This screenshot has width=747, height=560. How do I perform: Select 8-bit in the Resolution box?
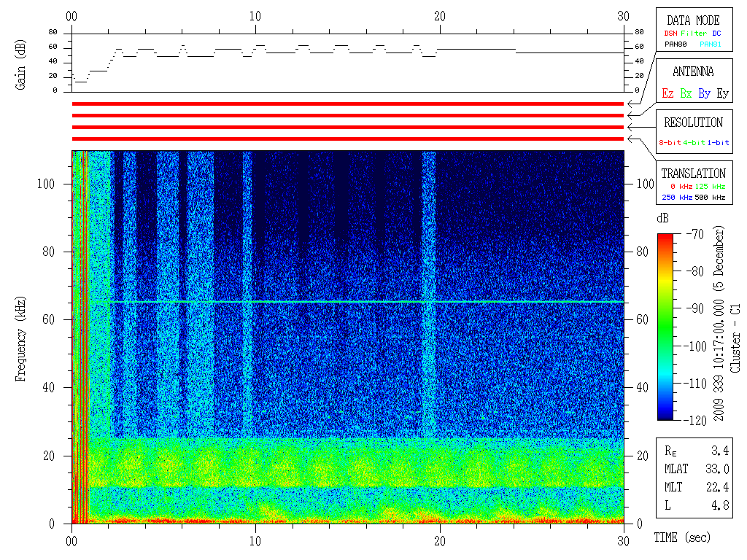click(x=671, y=143)
